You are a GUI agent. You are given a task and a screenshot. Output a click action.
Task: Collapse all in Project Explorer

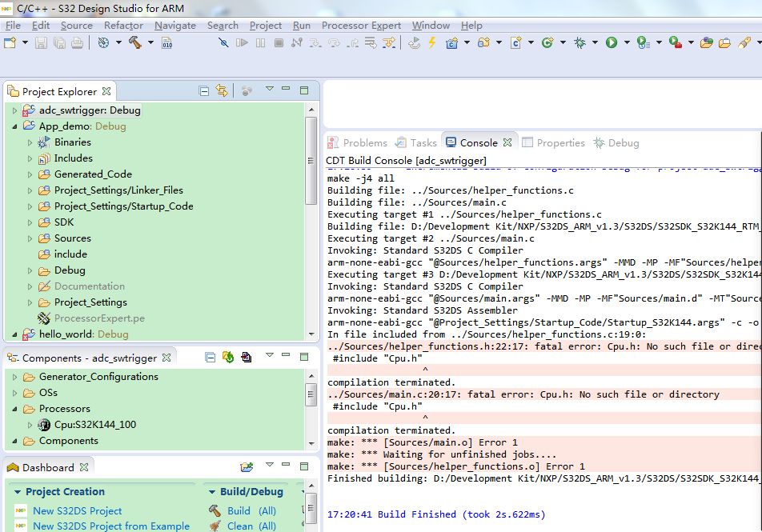click(204, 91)
